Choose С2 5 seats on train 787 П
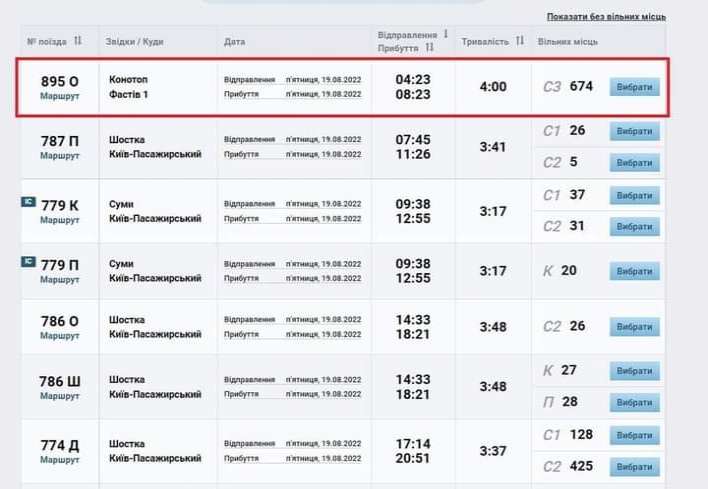Screen dimensions: 708x489 (634, 163)
